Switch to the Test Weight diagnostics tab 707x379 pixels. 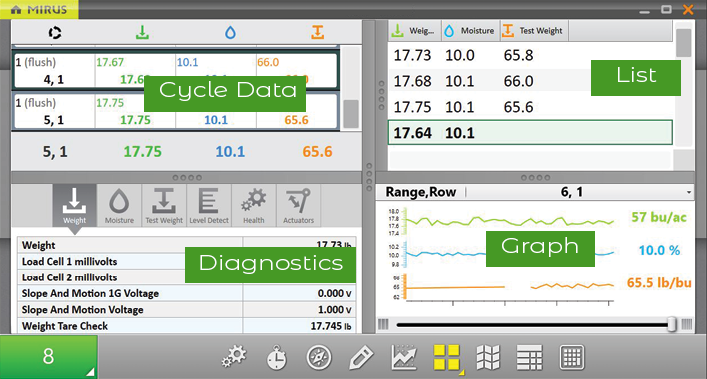164,205
